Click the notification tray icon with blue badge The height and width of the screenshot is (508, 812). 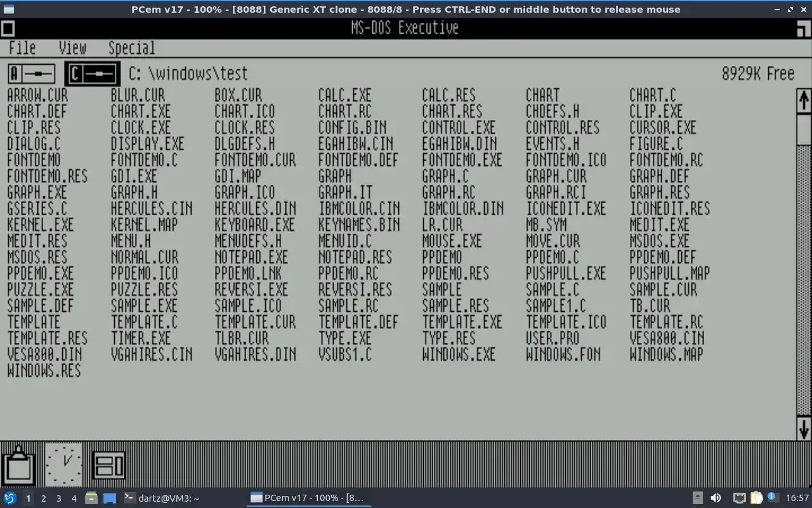(x=773, y=498)
